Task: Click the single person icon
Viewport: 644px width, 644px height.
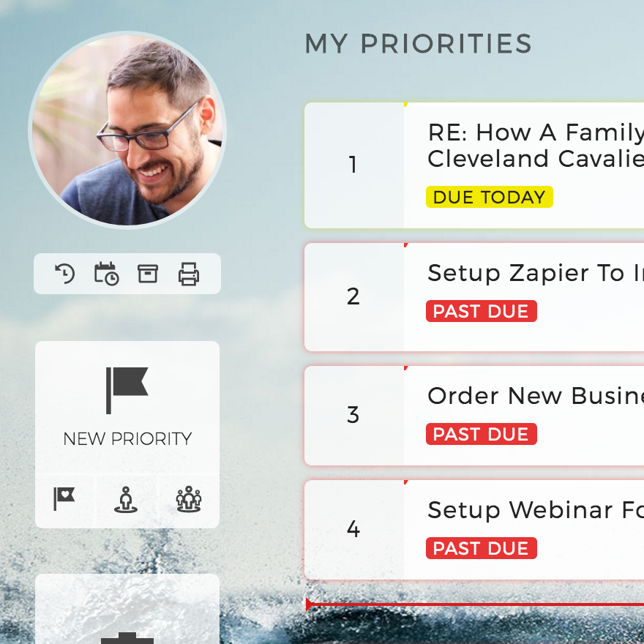Action: tap(126, 499)
